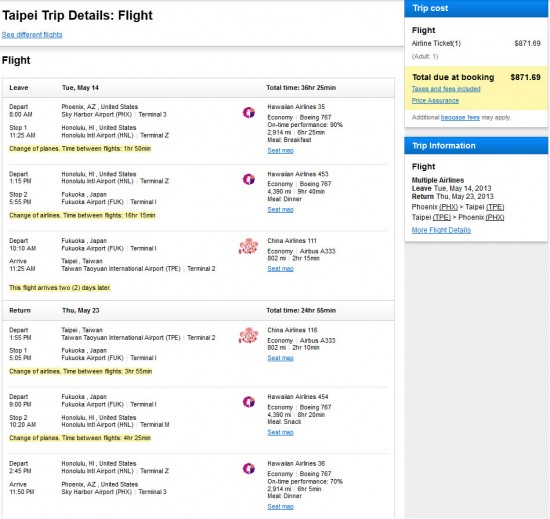The image size is (550, 519).
Task: Click the Leave Tue, May 14 header row
Action: click(198, 88)
